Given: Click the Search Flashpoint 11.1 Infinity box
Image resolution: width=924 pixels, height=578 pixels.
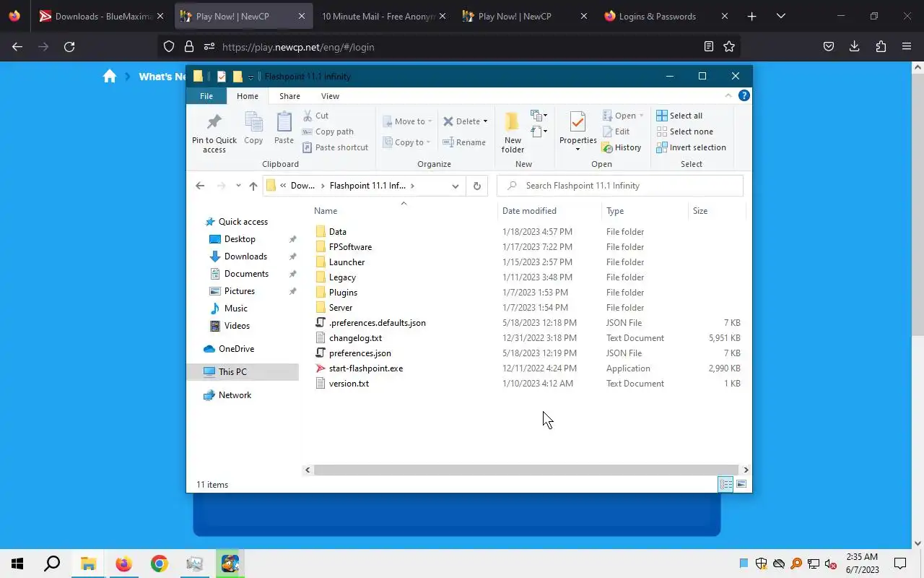Looking at the screenshot, I should tap(620, 186).
